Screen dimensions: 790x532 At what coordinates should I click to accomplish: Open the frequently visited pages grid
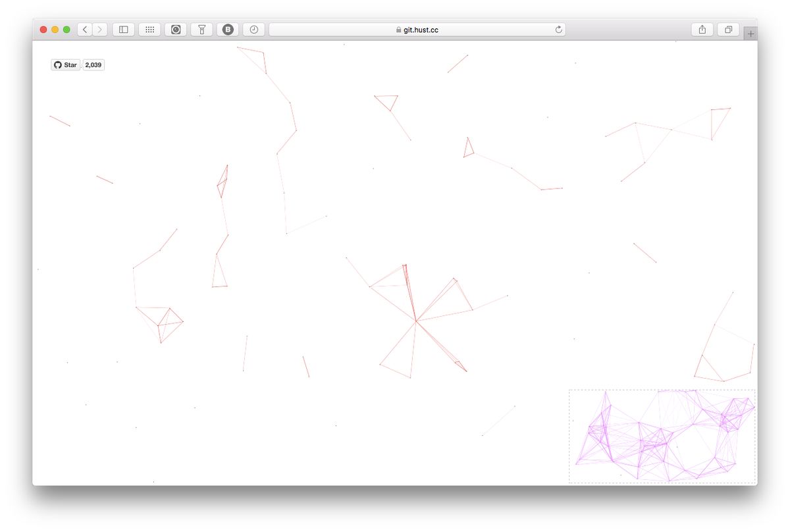click(149, 29)
